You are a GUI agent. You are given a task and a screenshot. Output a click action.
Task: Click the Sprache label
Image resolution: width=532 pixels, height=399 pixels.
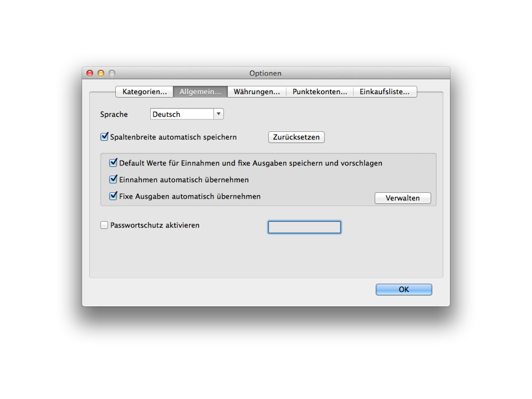click(x=114, y=114)
